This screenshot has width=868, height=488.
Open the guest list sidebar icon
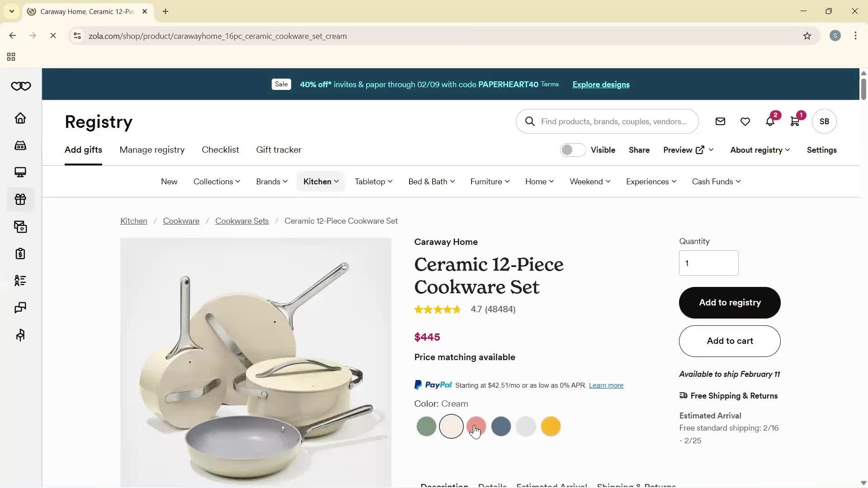(20, 281)
